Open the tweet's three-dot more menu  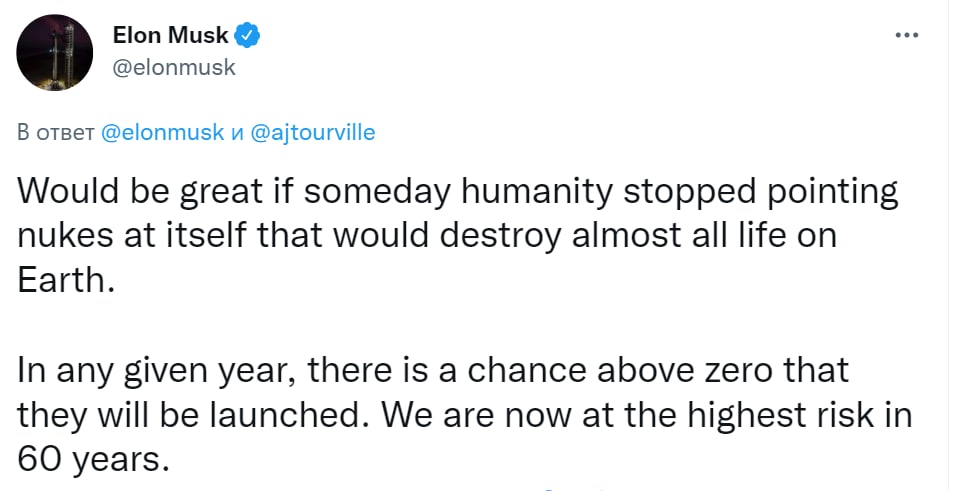906,35
